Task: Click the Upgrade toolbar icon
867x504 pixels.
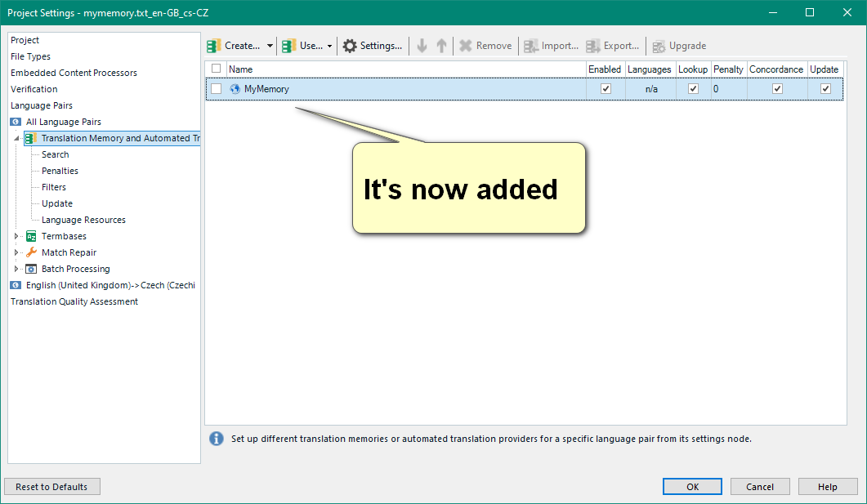Action: pyautogui.click(x=659, y=46)
